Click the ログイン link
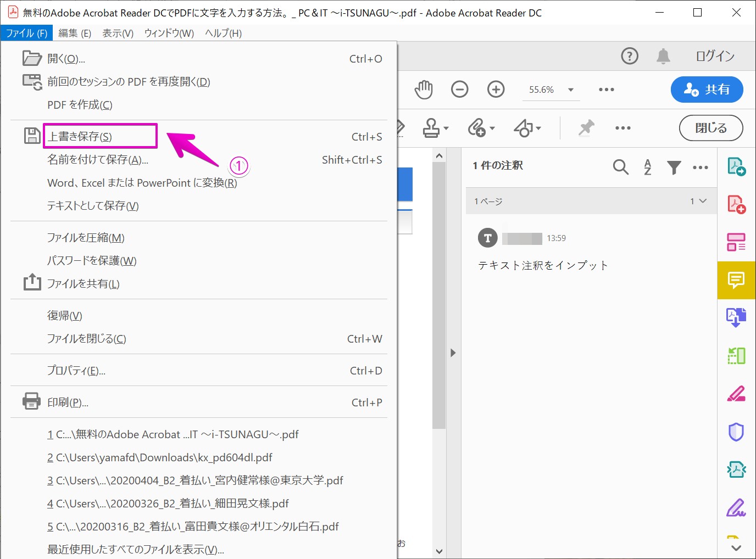756x559 pixels. (715, 56)
